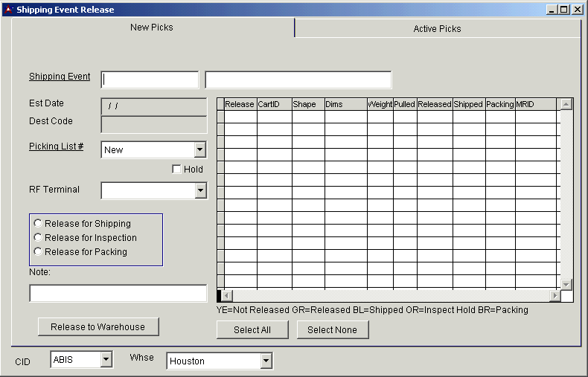Expand the CID ABIS dropdown
This screenshot has height=377, width=588.
coord(106,361)
